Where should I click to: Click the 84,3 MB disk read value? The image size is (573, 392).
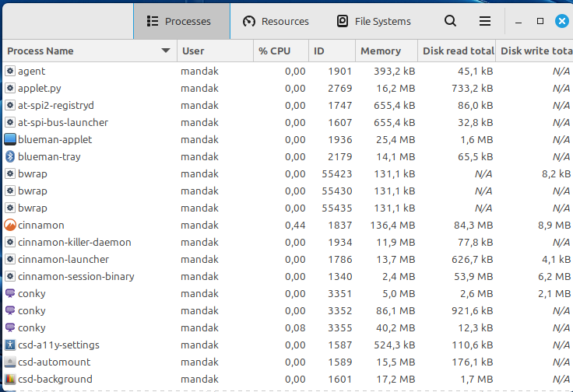[x=473, y=226]
